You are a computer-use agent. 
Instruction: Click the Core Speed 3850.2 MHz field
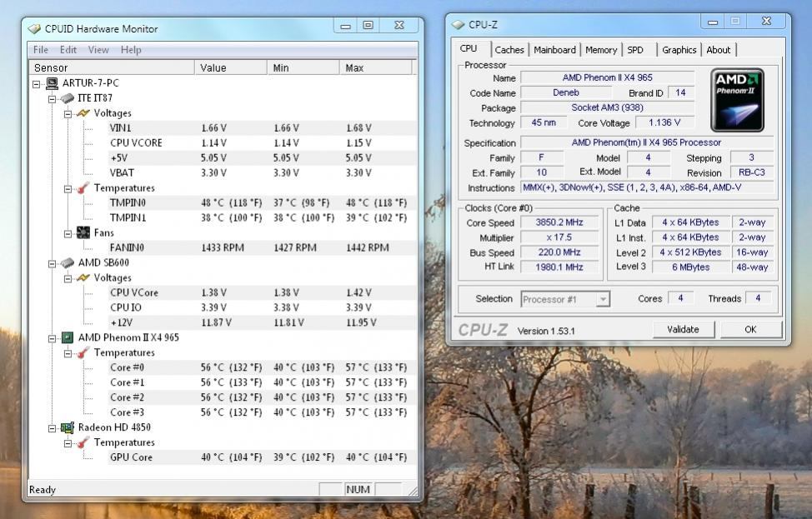[559, 222]
